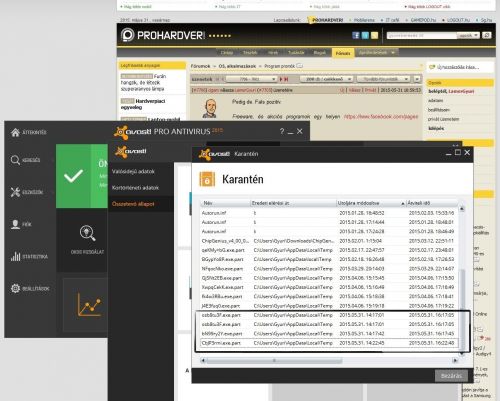Click the orange quarantine chest icon beside Karantén
Screen dimensions: 500x401
207,179
